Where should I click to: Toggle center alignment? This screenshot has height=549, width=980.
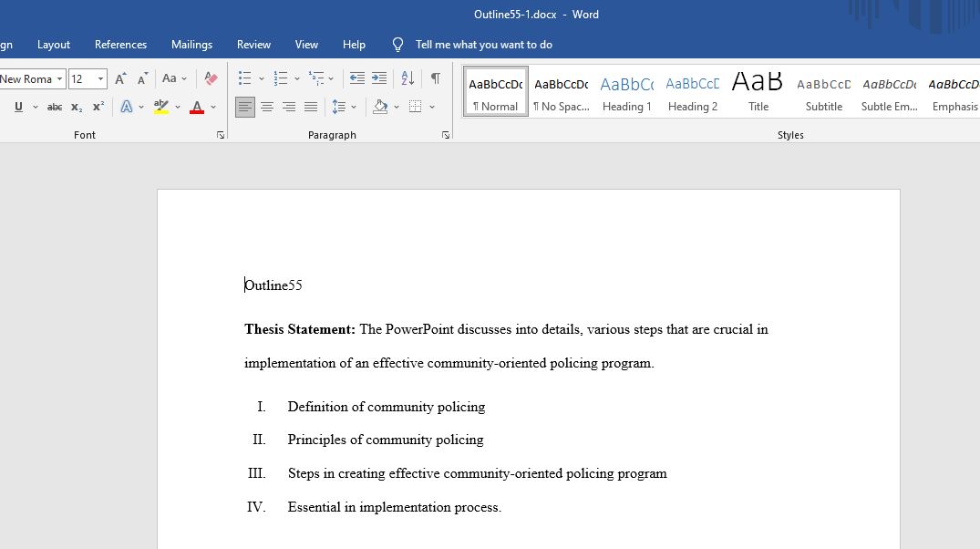point(267,107)
